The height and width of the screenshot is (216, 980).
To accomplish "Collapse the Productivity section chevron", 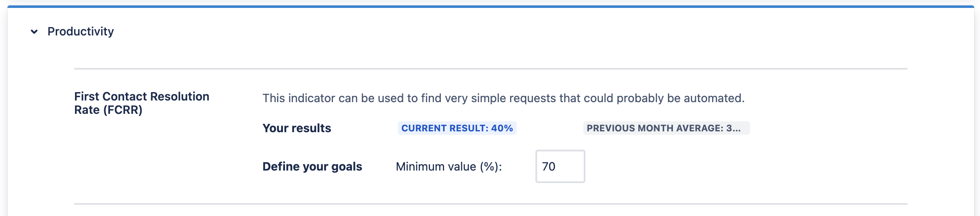I will pyautogui.click(x=34, y=32).
